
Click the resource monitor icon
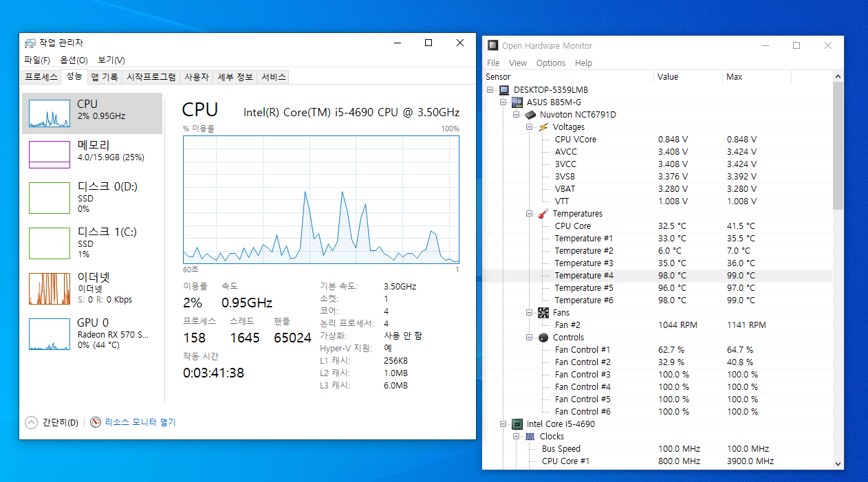pyautogui.click(x=96, y=422)
